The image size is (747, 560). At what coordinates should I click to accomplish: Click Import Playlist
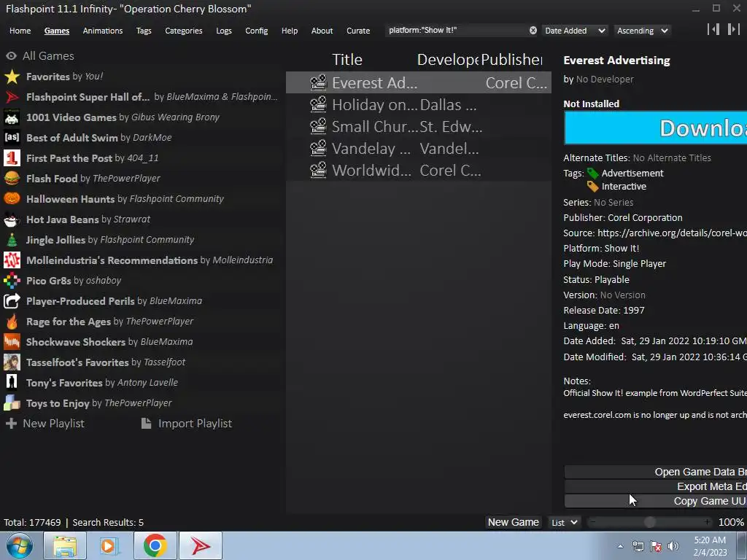[x=187, y=424]
